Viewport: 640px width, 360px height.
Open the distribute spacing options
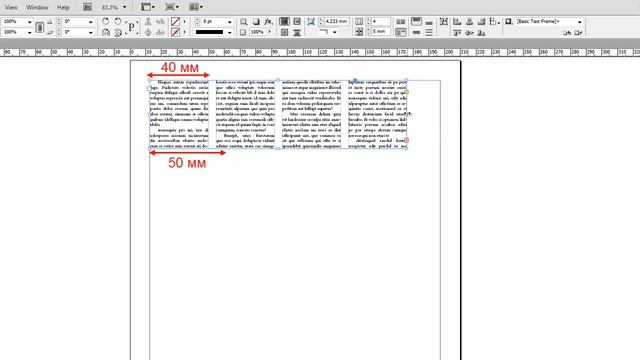point(495,21)
